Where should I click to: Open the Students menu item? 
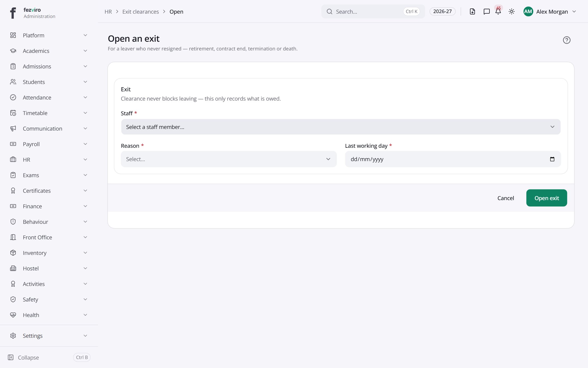(49, 82)
